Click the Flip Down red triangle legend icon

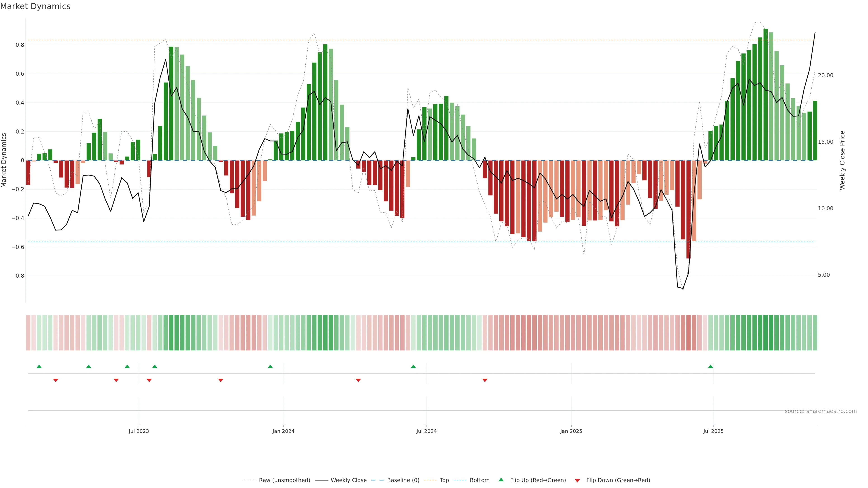pyautogui.click(x=577, y=480)
